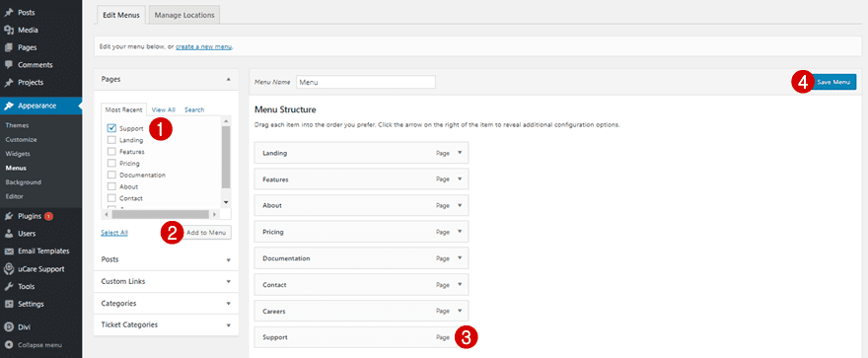The image size is (868, 358).
Task: Open Editor under Appearance
Action: coord(15,196)
